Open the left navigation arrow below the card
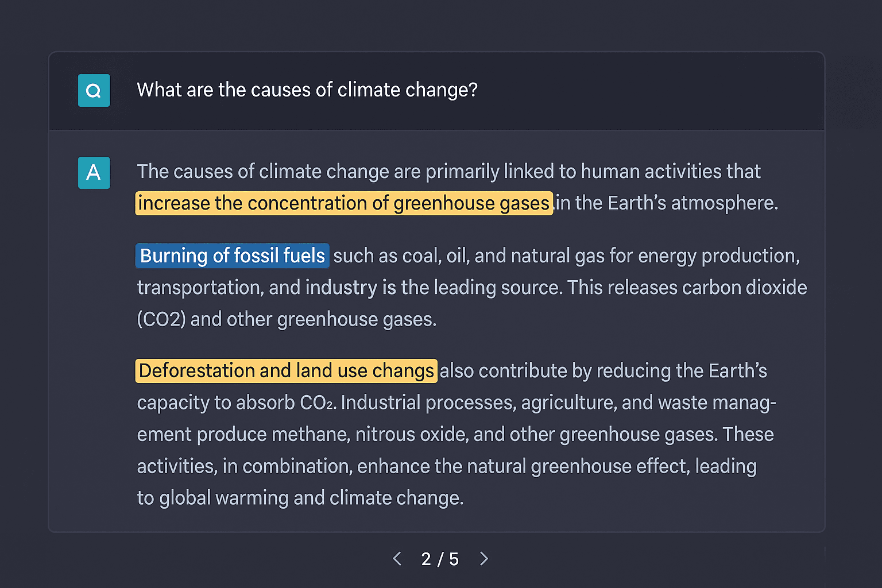The width and height of the screenshot is (882, 588). tap(397, 559)
